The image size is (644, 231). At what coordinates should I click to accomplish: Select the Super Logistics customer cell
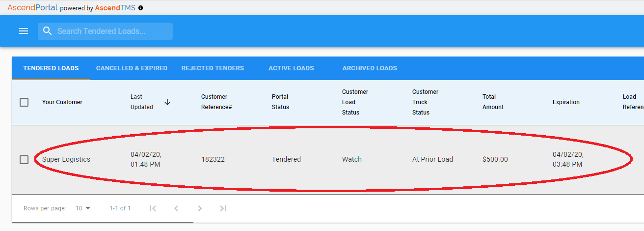[x=66, y=159]
